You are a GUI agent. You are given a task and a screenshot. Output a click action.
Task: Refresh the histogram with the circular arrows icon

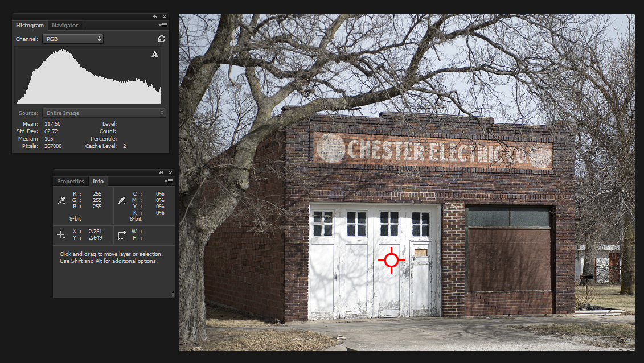pos(162,39)
